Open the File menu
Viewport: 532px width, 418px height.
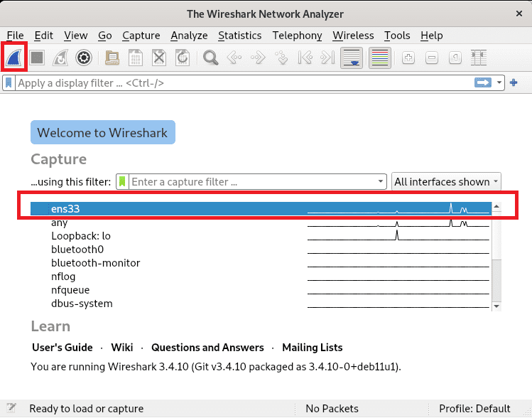point(15,36)
